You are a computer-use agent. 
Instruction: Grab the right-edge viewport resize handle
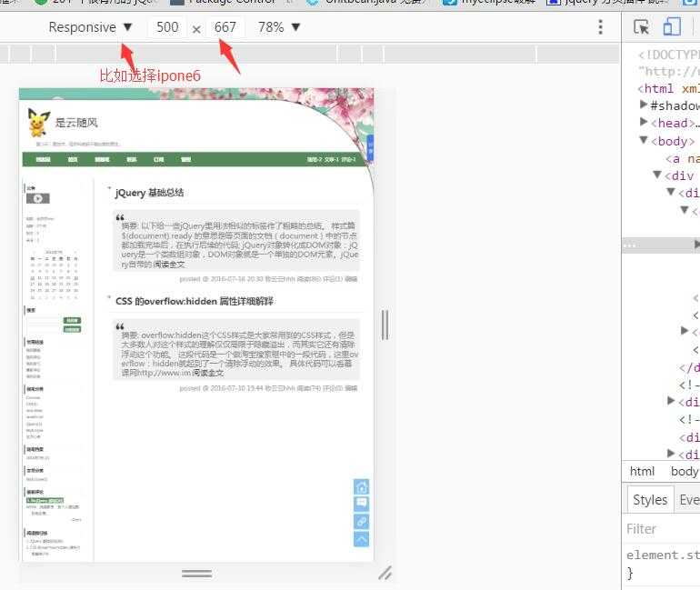[385, 325]
